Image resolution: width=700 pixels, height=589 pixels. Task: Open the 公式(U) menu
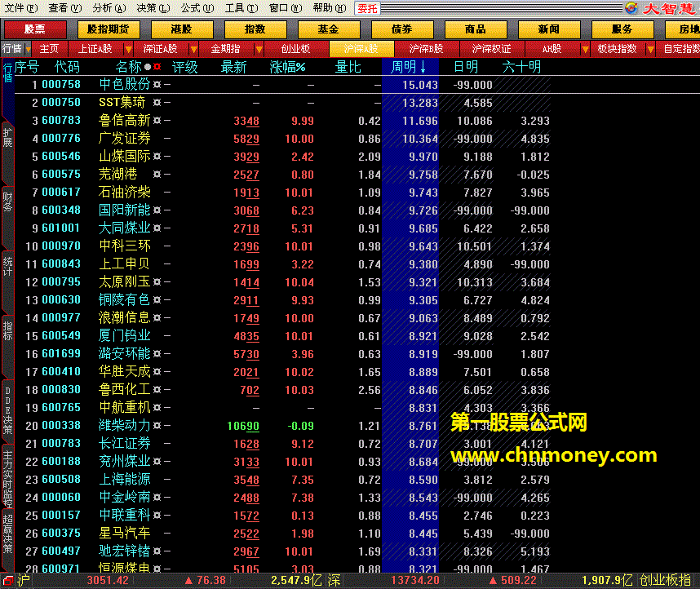(x=197, y=8)
